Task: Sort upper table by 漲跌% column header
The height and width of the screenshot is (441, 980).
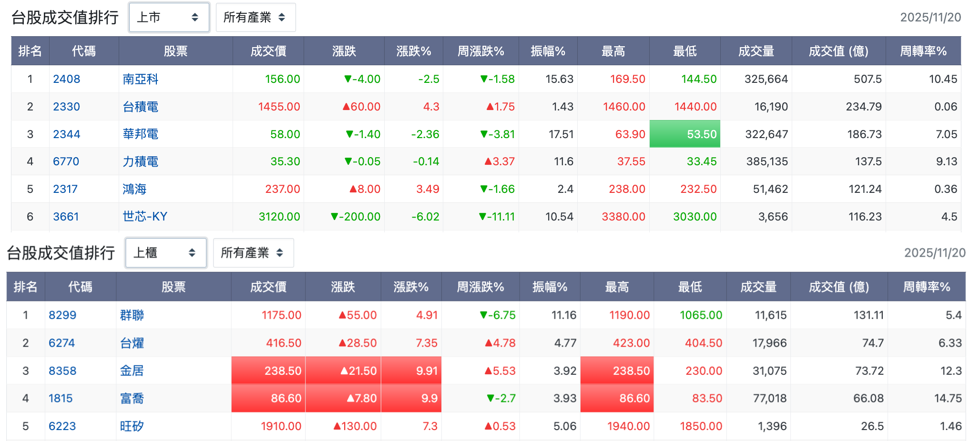Action: (414, 51)
